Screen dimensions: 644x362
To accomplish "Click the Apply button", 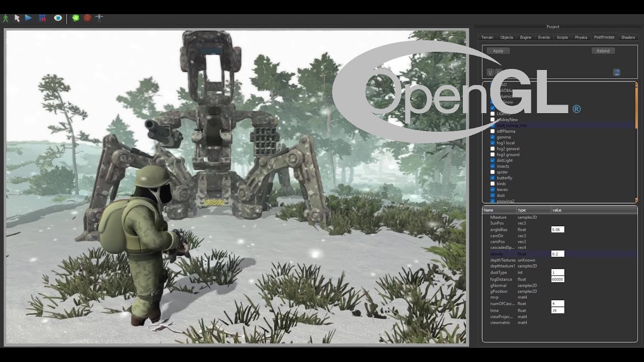I will pyautogui.click(x=498, y=51).
